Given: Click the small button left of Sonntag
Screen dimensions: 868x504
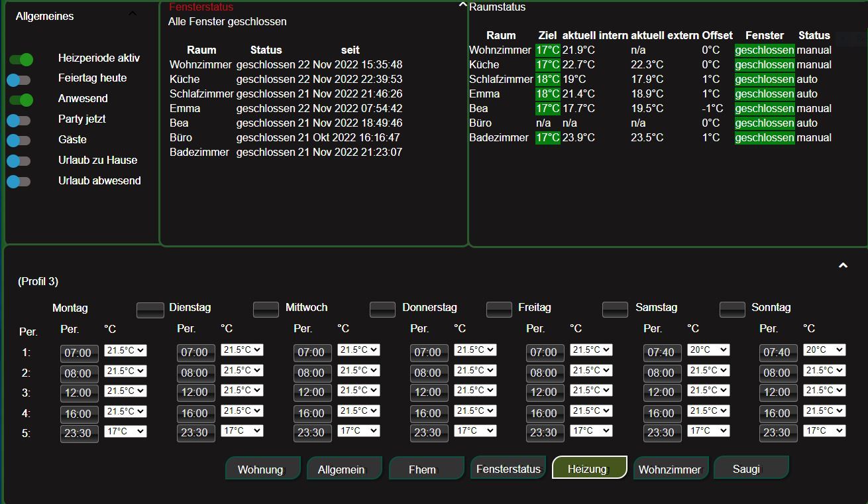Looking at the screenshot, I should [x=732, y=310].
